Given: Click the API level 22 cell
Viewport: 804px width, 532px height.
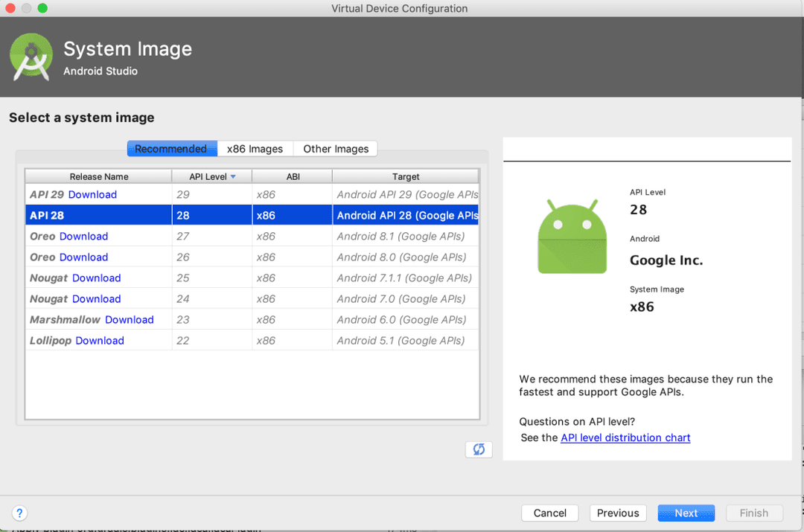Looking at the screenshot, I should [x=211, y=341].
